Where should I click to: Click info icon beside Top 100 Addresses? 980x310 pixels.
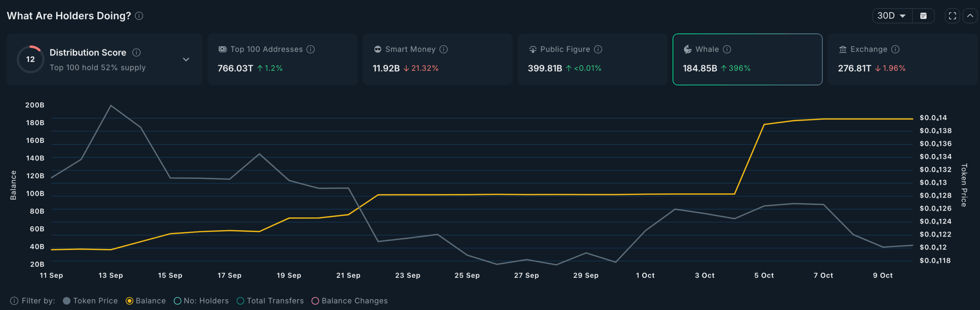tap(311, 49)
